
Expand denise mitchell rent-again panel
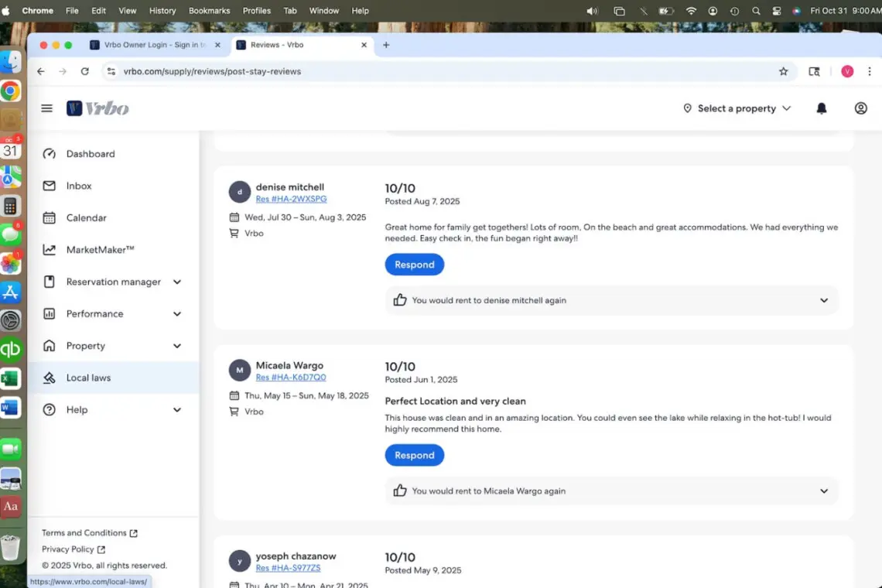click(823, 300)
